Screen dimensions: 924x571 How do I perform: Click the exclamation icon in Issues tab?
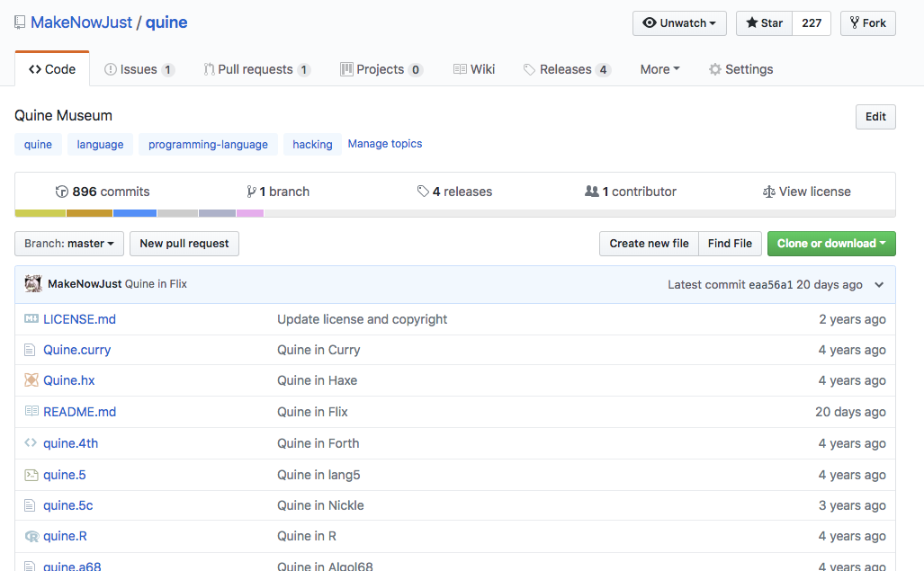110,69
